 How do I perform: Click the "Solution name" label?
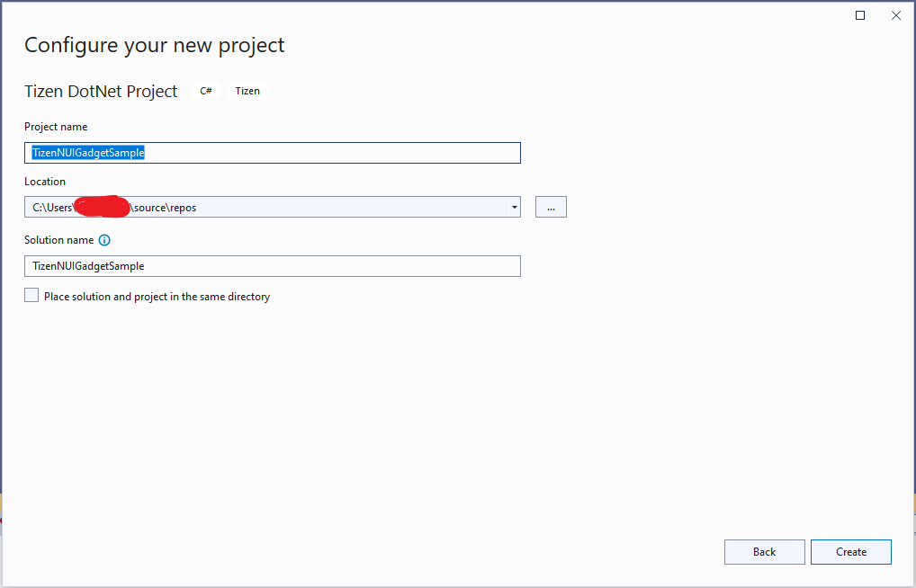click(59, 240)
